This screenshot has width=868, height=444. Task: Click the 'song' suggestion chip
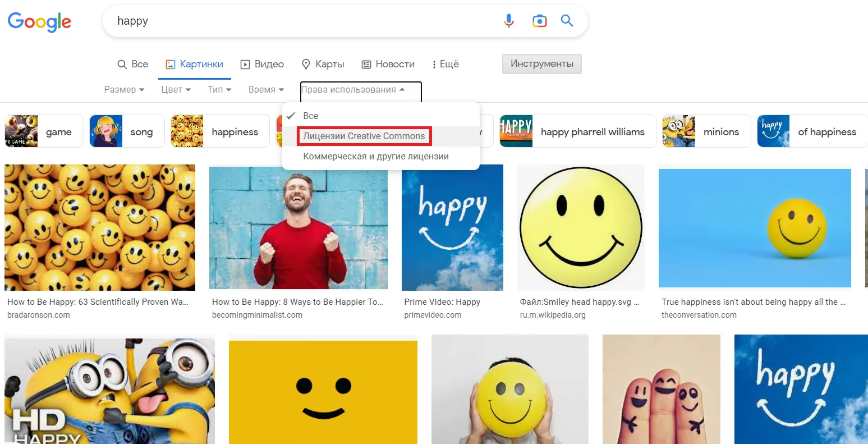click(127, 131)
